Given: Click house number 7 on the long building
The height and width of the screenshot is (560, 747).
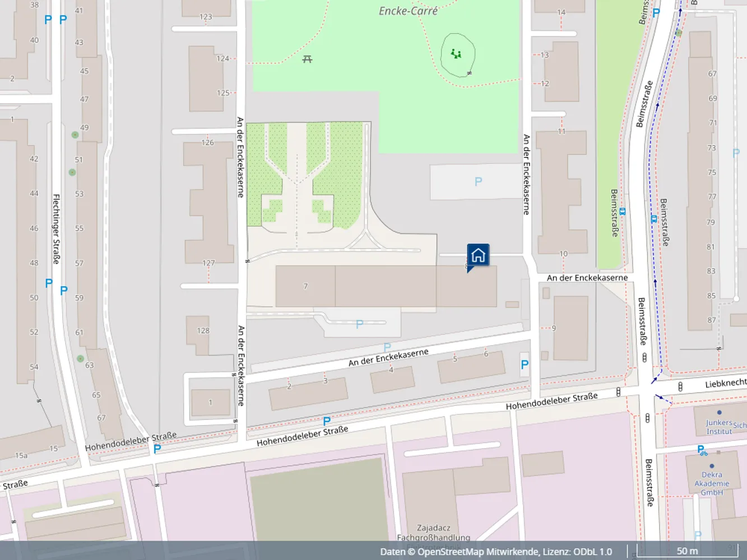Looking at the screenshot, I should (305, 286).
